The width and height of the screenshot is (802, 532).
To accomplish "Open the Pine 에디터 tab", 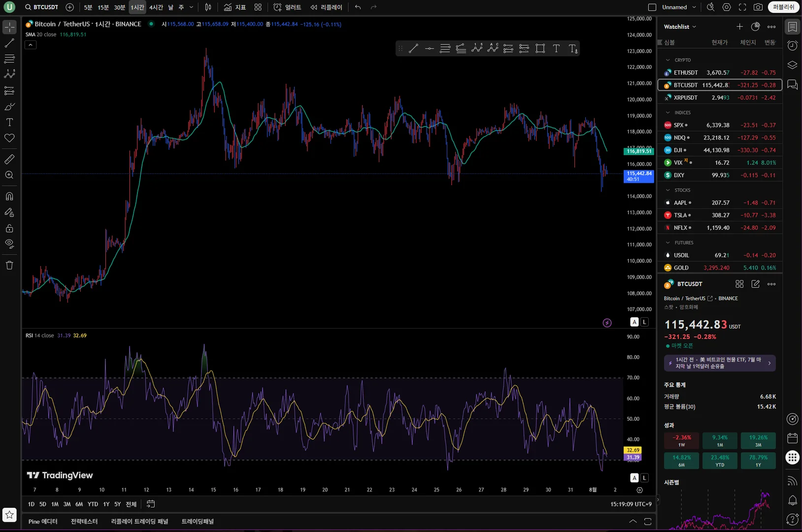I will 43,521.
